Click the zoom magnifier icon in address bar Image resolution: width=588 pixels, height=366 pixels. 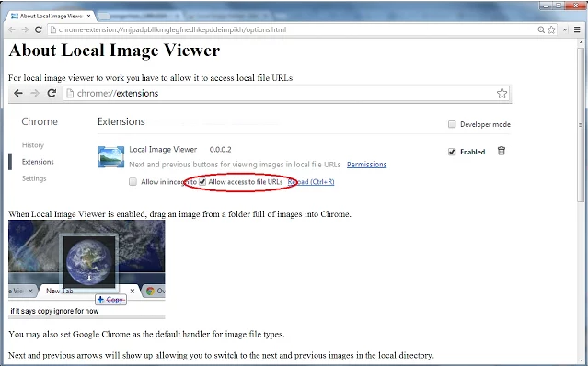[x=541, y=29]
